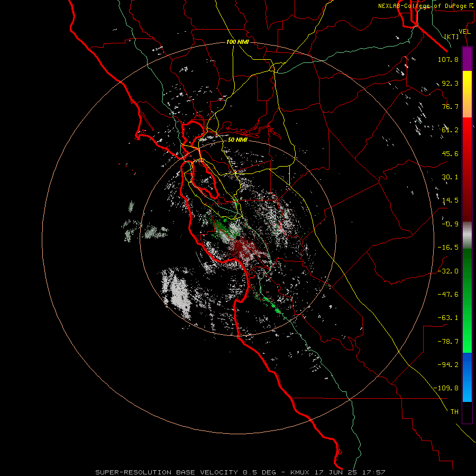Click the yellow-orange segment of the color bar

coord(467,94)
